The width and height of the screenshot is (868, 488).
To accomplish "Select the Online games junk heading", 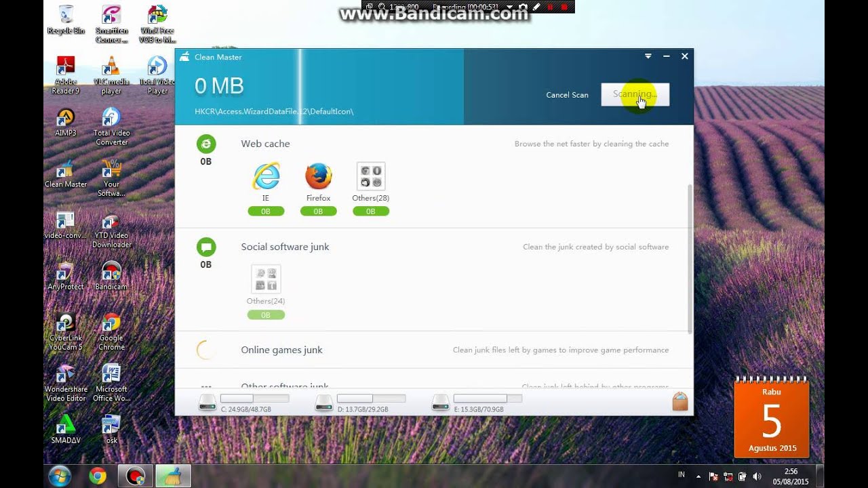I will click(x=281, y=350).
